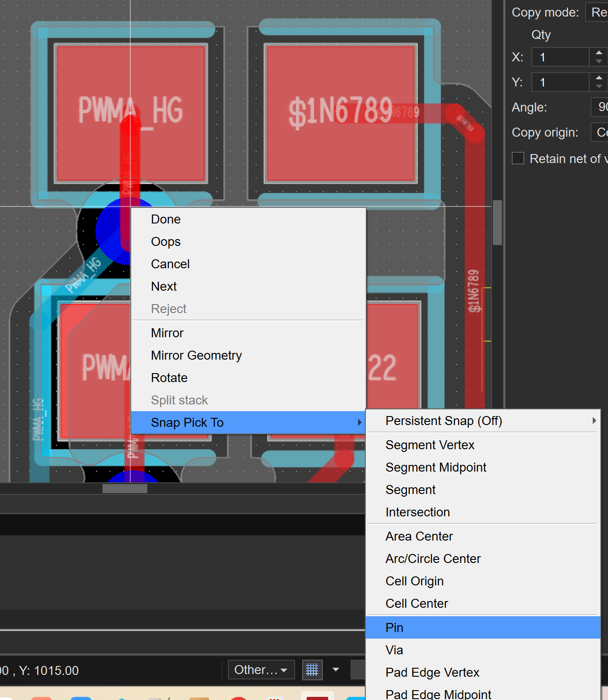The width and height of the screenshot is (608, 700).
Task: Enable the Retain net of vias checkbox
Action: click(518, 159)
